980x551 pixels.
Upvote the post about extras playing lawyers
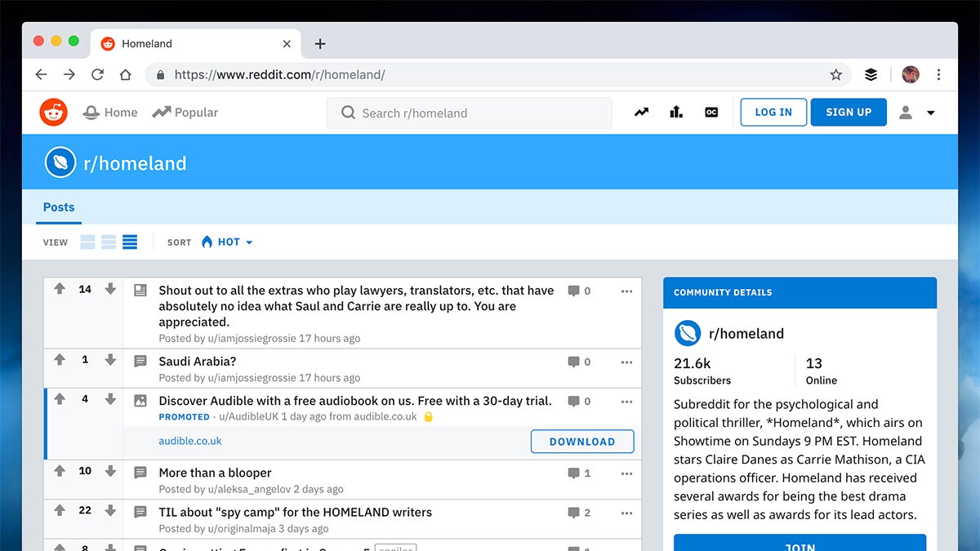(59, 289)
